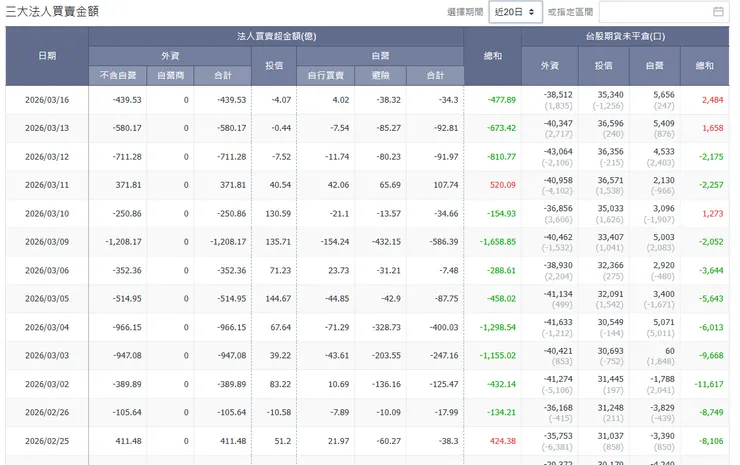Viewport: 740px width, 465px height.
Task: Select the 2026/03/06 date cell
Action: point(47,271)
